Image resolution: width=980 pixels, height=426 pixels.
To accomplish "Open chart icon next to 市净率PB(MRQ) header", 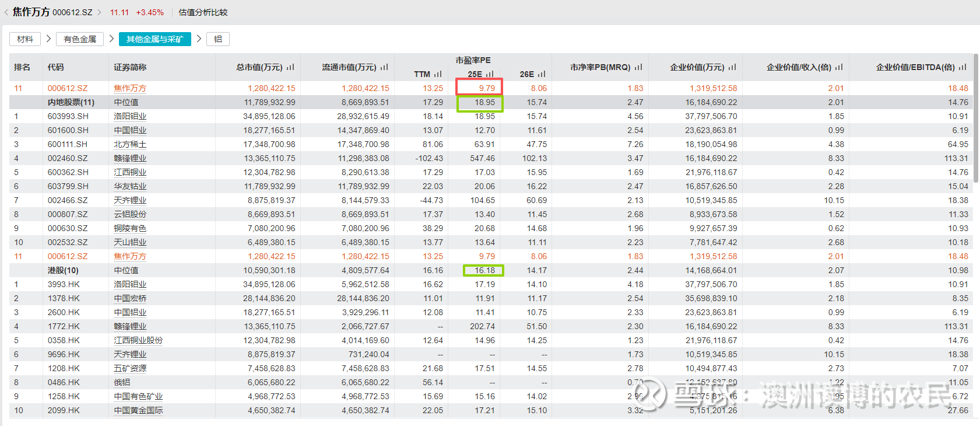I will pos(638,67).
